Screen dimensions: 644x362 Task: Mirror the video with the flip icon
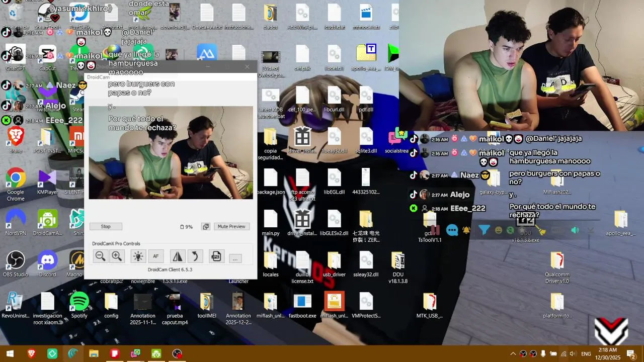[x=178, y=256]
